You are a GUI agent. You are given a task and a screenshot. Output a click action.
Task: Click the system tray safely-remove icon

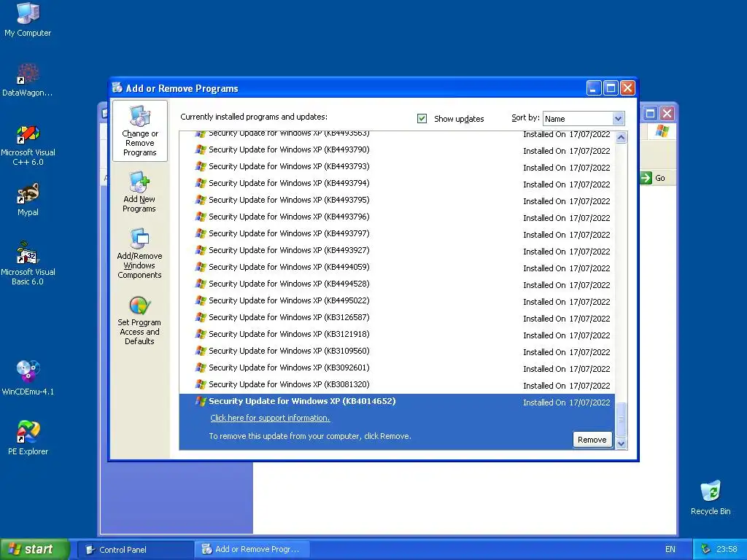click(705, 549)
